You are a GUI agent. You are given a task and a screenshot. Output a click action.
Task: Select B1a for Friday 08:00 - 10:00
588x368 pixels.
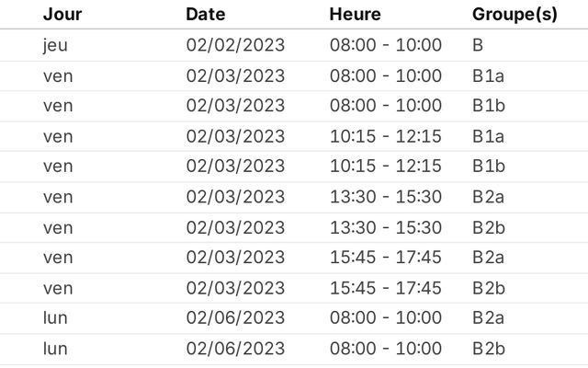click(x=488, y=75)
